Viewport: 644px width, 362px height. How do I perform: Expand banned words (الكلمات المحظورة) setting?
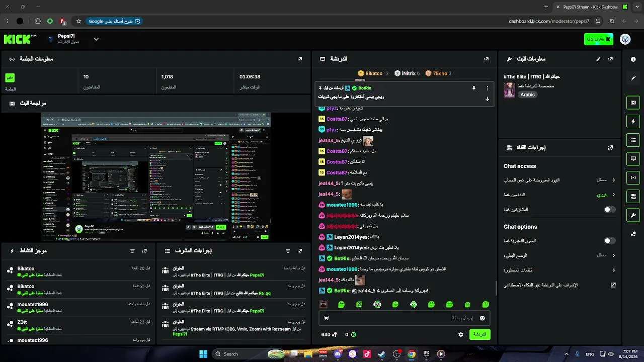coord(559,270)
